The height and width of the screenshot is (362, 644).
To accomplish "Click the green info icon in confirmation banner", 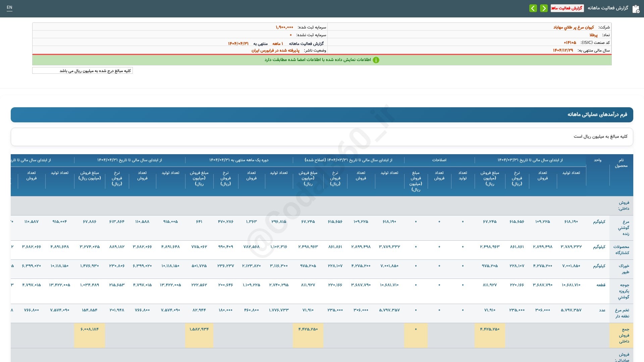I will [376, 60].
